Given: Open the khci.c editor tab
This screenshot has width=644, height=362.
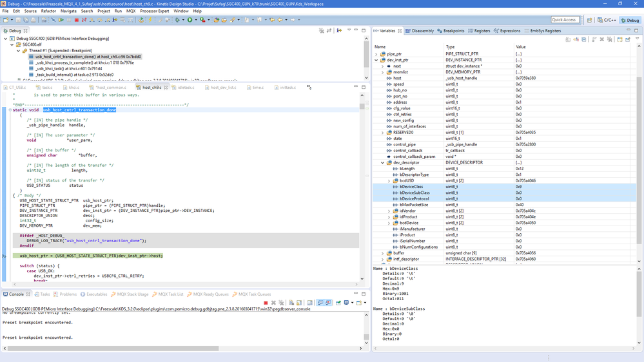Looking at the screenshot, I should click(72, 88).
